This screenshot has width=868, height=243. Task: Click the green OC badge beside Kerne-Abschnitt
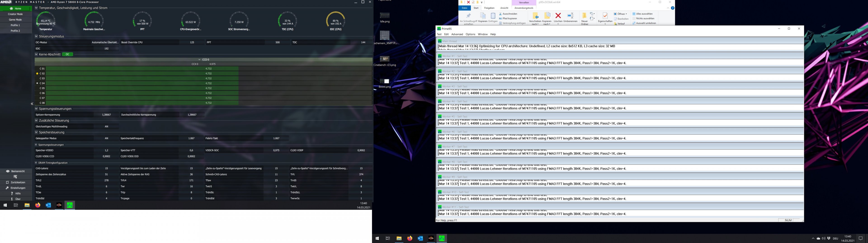click(67, 54)
